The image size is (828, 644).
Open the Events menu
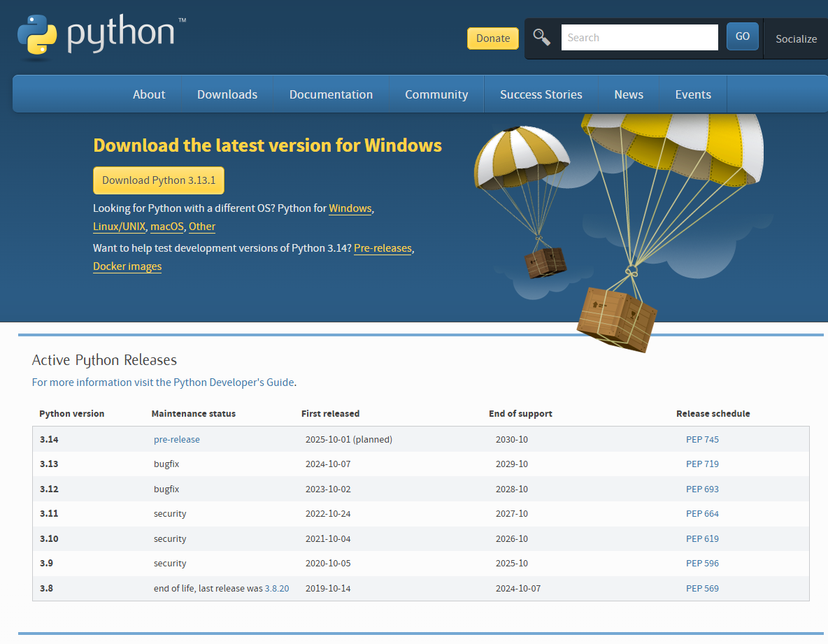pyautogui.click(x=693, y=94)
